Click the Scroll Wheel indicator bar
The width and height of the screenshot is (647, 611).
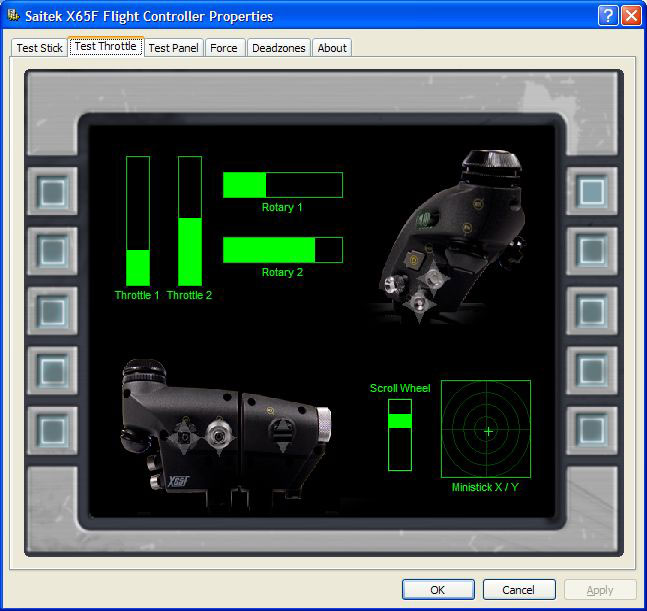click(x=400, y=435)
